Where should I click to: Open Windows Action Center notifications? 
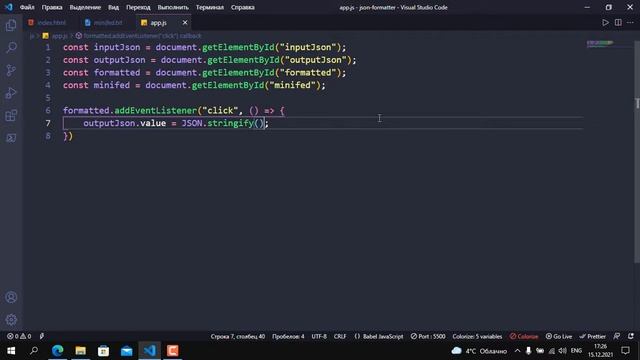(x=625, y=351)
